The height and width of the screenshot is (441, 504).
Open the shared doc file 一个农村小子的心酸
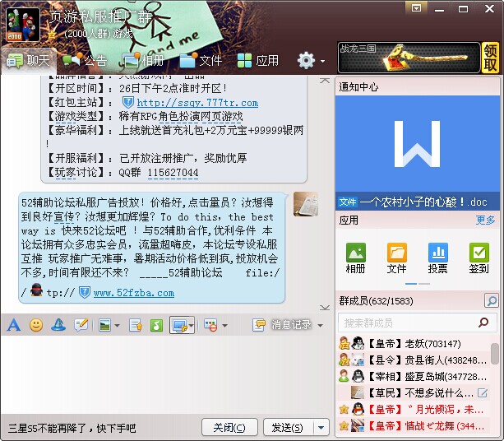pyautogui.click(x=417, y=202)
